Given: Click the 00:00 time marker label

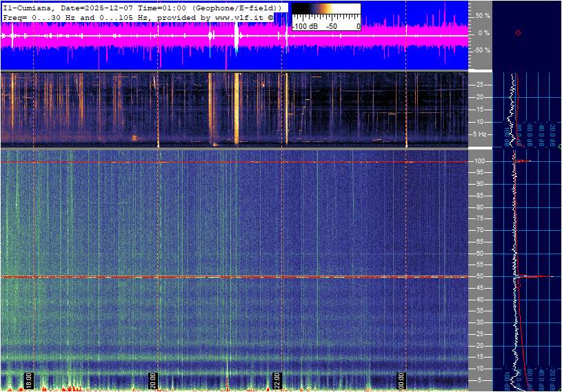Looking at the screenshot, I should pyautogui.click(x=401, y=380).
